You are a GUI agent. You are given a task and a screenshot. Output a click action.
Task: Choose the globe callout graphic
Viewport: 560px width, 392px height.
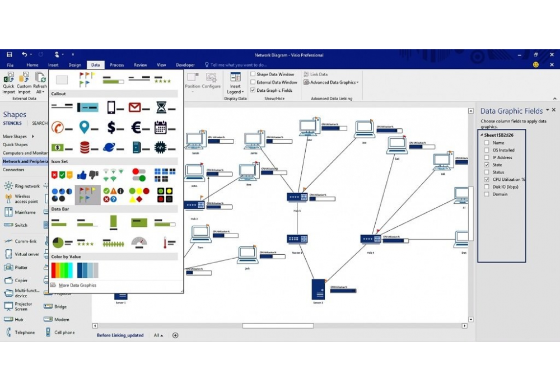click(114, 147)
